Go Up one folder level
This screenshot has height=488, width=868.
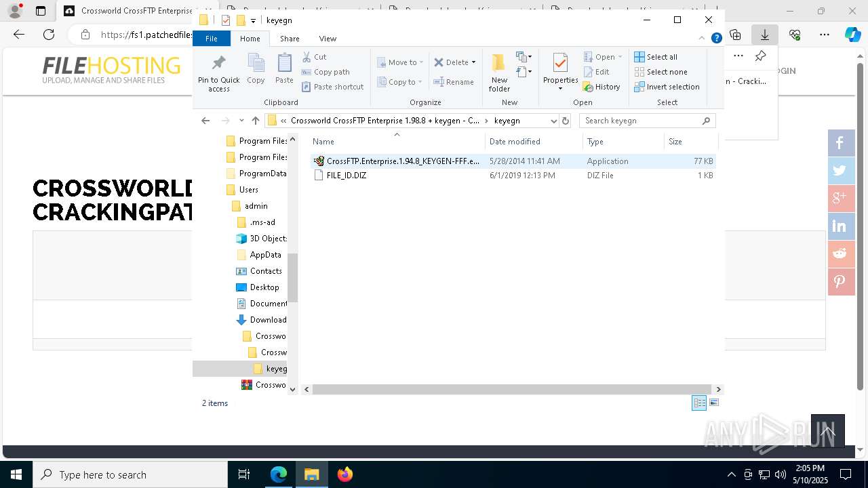click(x=255, y=121)
